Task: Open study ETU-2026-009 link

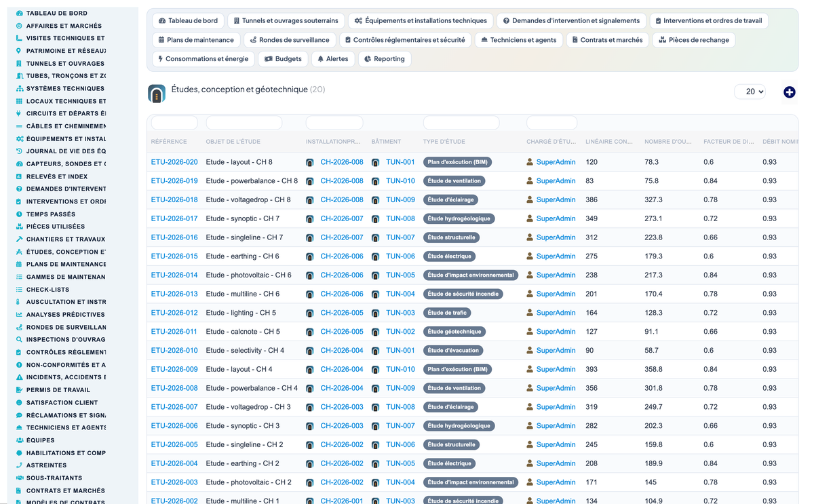Action: (x=174, y=370)
